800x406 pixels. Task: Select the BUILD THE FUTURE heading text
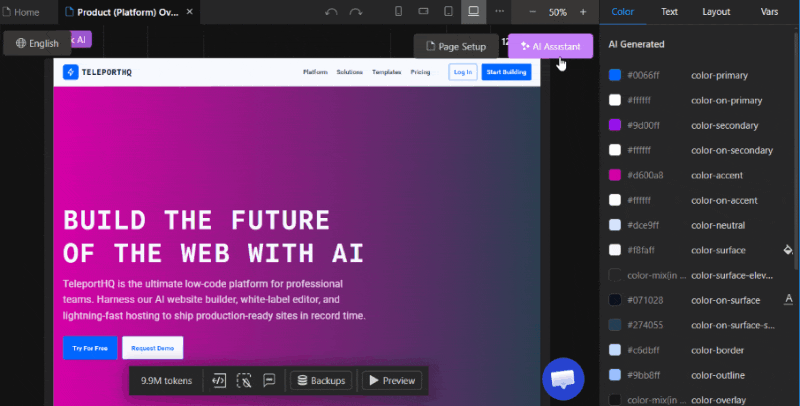click(196, 221)
